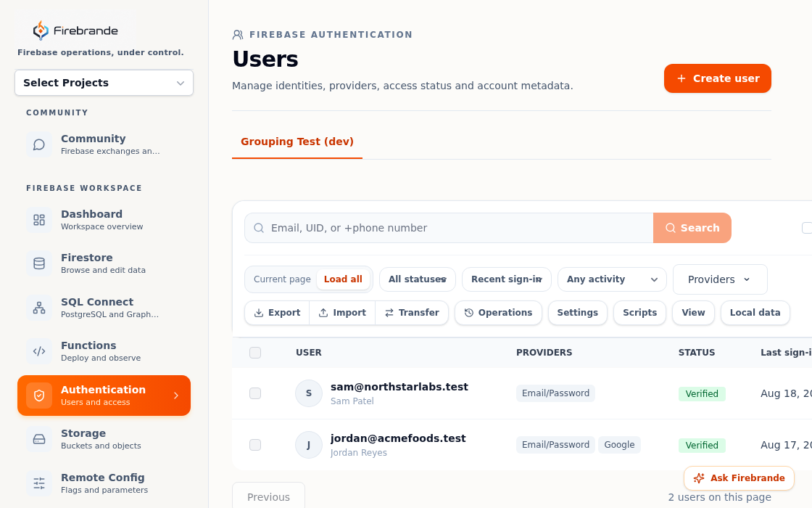Viewport: 812px width, 508px height.
Task: Open Firestore in the sidebar
Action: click(x=104, y=263)
